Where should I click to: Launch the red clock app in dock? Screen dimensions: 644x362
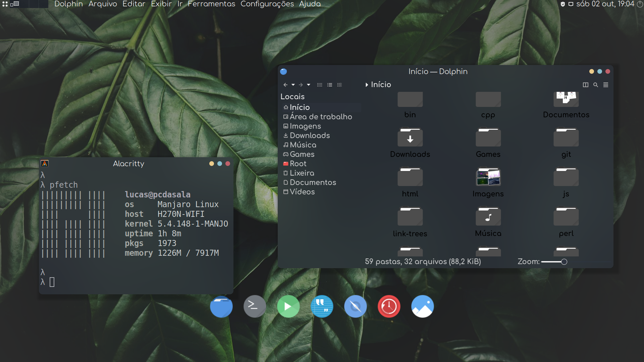click(389, 306)
